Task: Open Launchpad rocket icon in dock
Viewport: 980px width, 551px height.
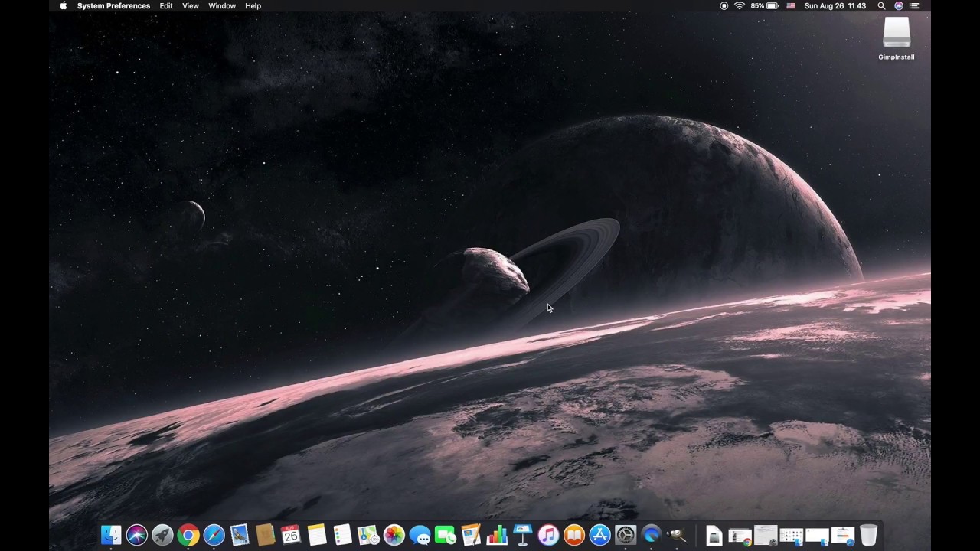Action: (x=162, y=535)
